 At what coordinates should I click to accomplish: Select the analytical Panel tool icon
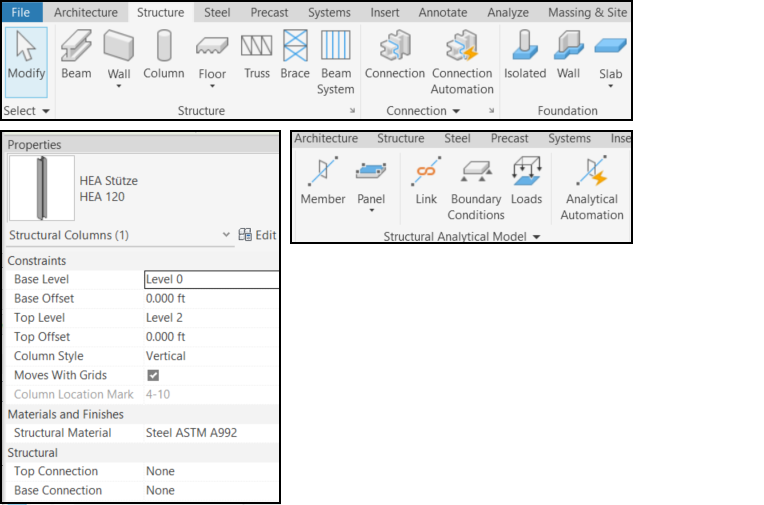[x=371, y=172]
